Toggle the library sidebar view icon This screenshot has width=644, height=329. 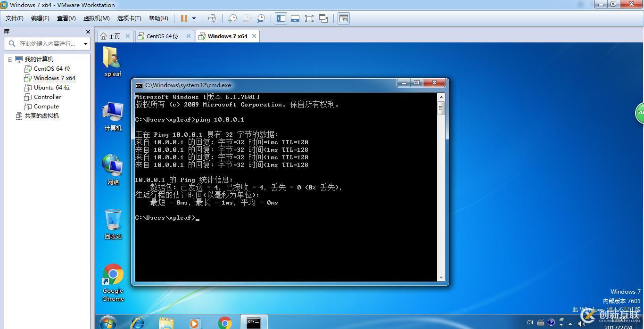click(x=281, y=18)
